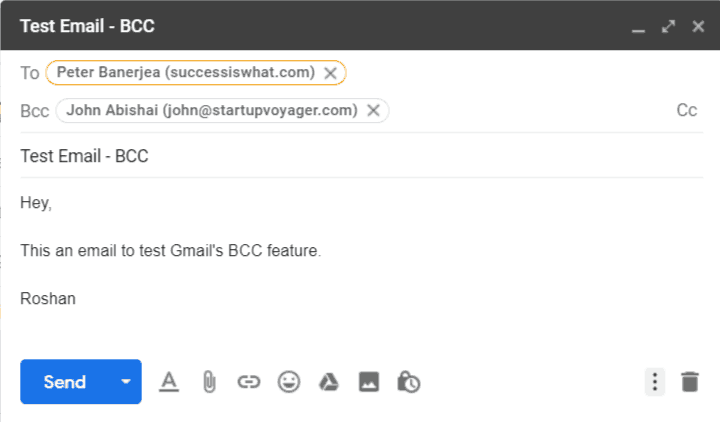
Task: Select the Peter Banerjea recipient chip
Action: (x=185, y=73)
